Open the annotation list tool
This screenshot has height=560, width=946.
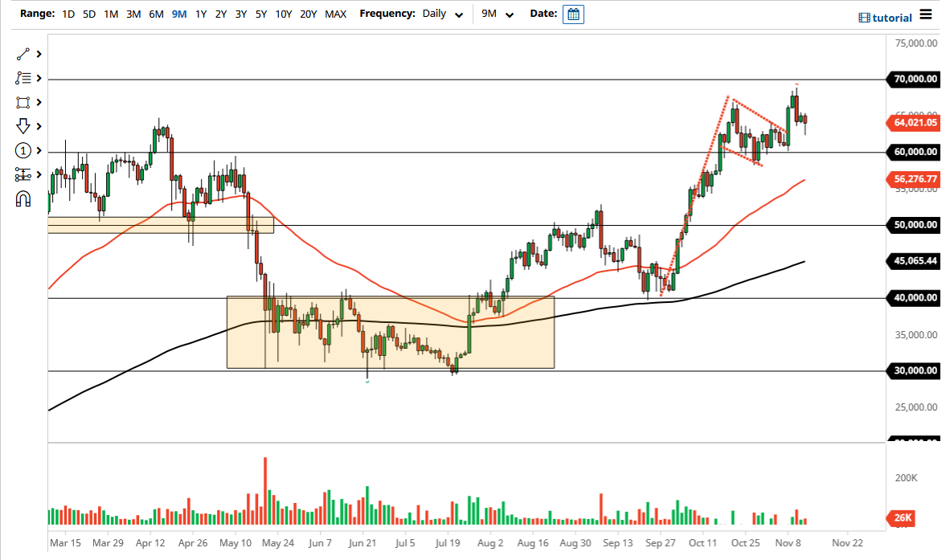pyautogui.click(x=23, y=78)
